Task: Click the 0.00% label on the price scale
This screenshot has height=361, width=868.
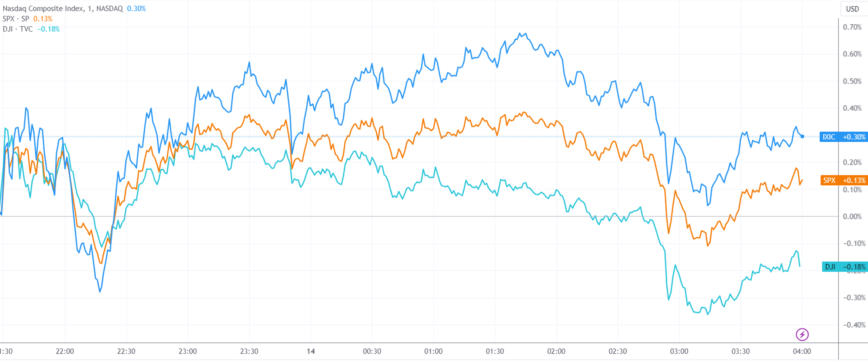Action: coord(852,216)
